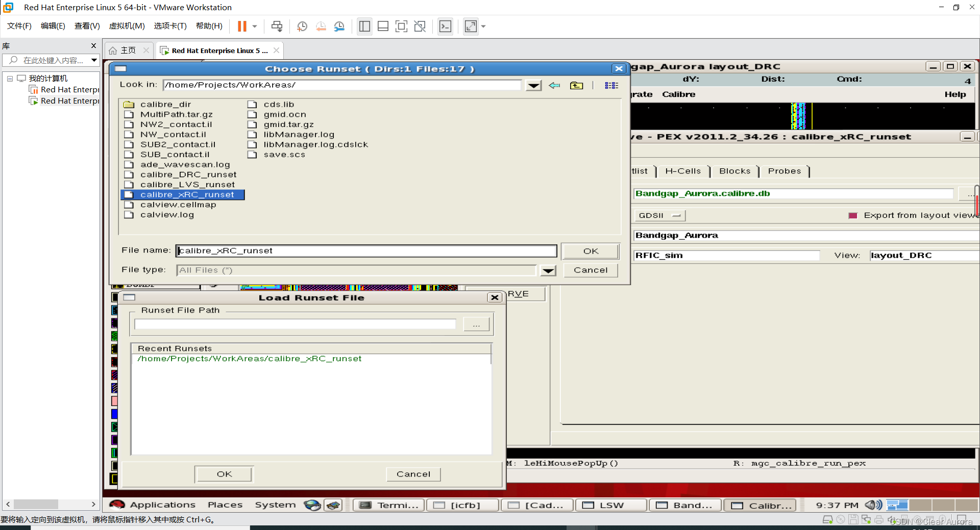Select the first Red Hat Enterprise VM entry

pos(64,90)
